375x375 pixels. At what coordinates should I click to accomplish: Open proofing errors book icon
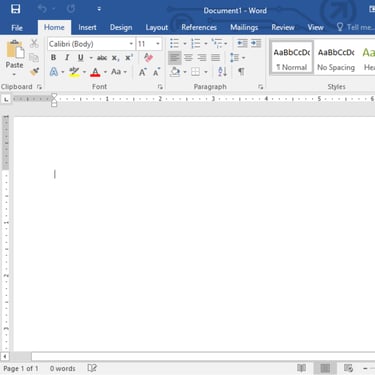pyautogui.click(x=92, y=368)
